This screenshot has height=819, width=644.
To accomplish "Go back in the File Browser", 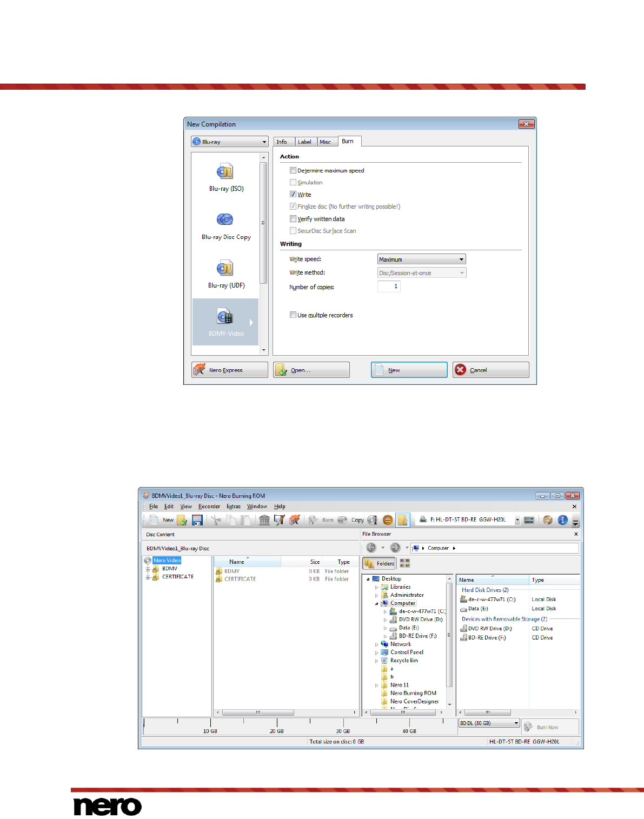I will 371,548.
